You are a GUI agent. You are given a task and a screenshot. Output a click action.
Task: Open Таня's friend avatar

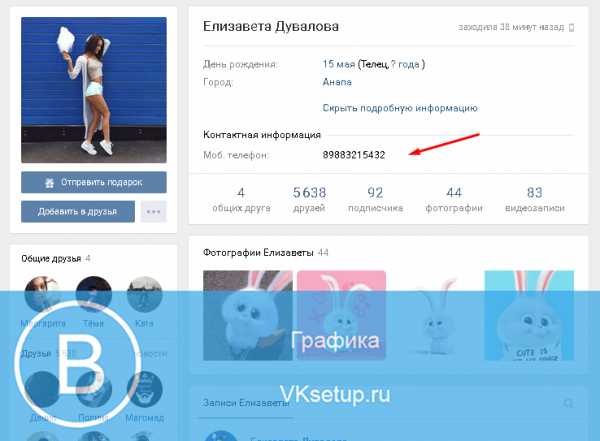94,294
